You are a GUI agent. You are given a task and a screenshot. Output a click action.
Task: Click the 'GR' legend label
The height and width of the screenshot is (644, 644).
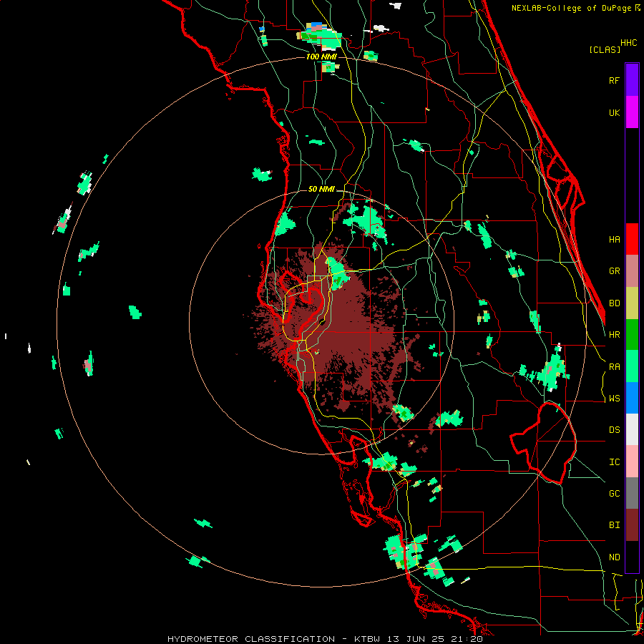click(x=614, y=271)
